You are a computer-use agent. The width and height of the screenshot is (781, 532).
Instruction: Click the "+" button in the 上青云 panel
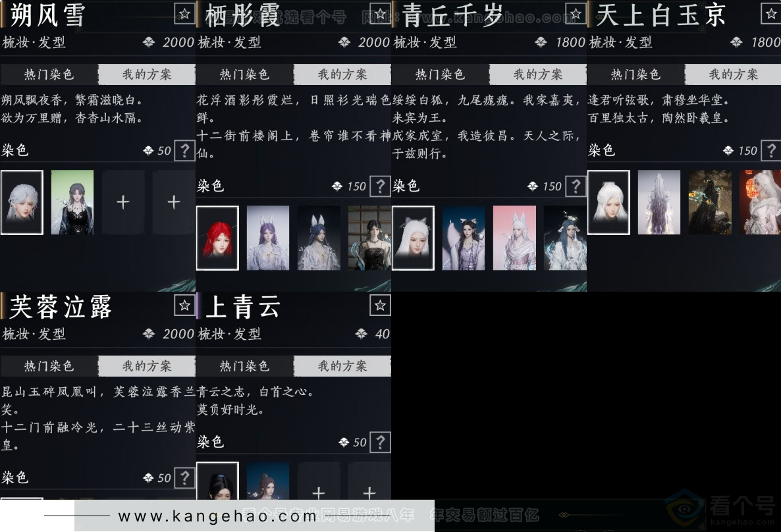319,494
